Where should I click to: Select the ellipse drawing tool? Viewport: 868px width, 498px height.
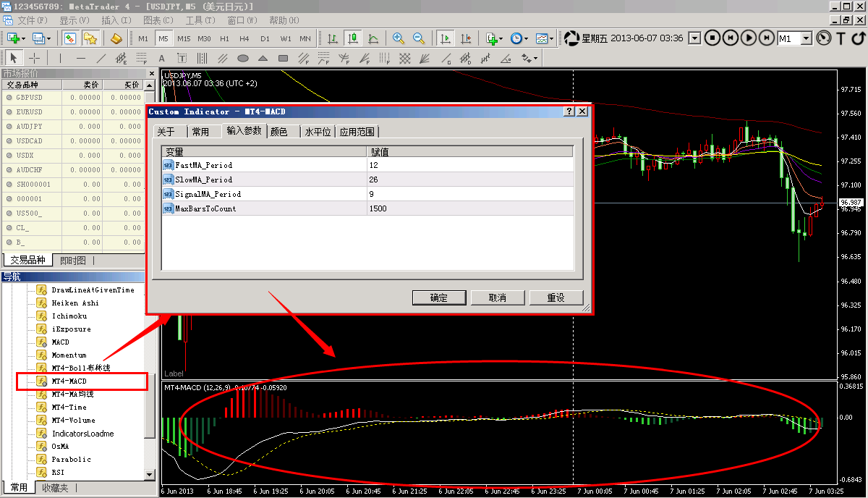coord(243,59)
